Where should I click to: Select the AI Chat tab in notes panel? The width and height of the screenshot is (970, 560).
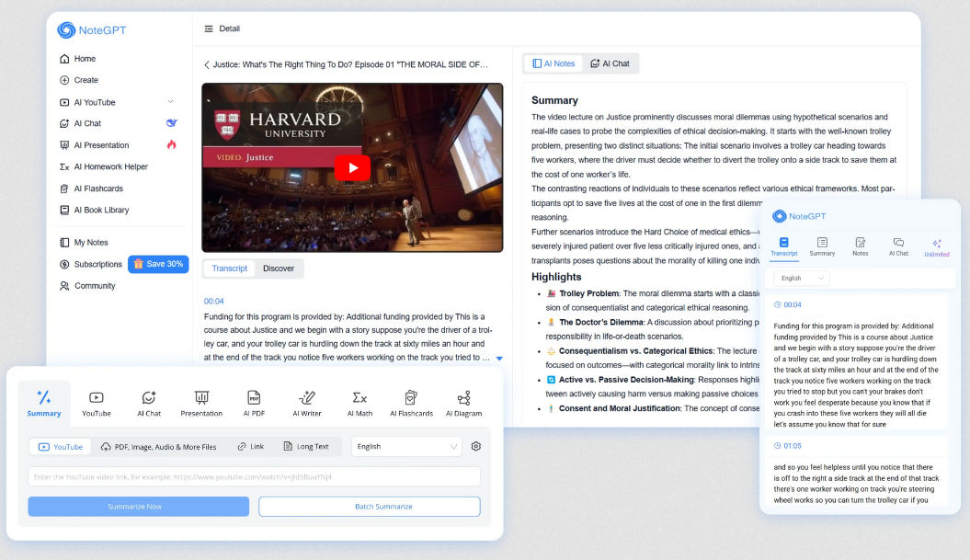(x=610, y=63)
